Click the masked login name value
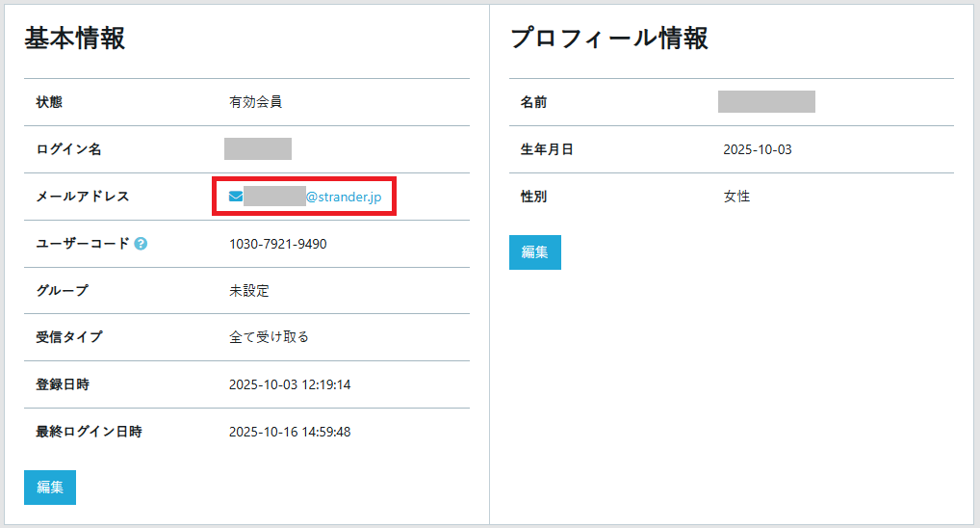The height and width of the screenshot is (528, 980). [x=258, y=149]
